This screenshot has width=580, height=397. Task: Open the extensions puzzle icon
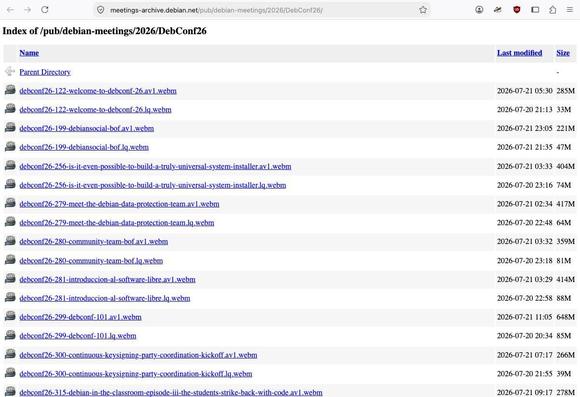pos(553,10)
